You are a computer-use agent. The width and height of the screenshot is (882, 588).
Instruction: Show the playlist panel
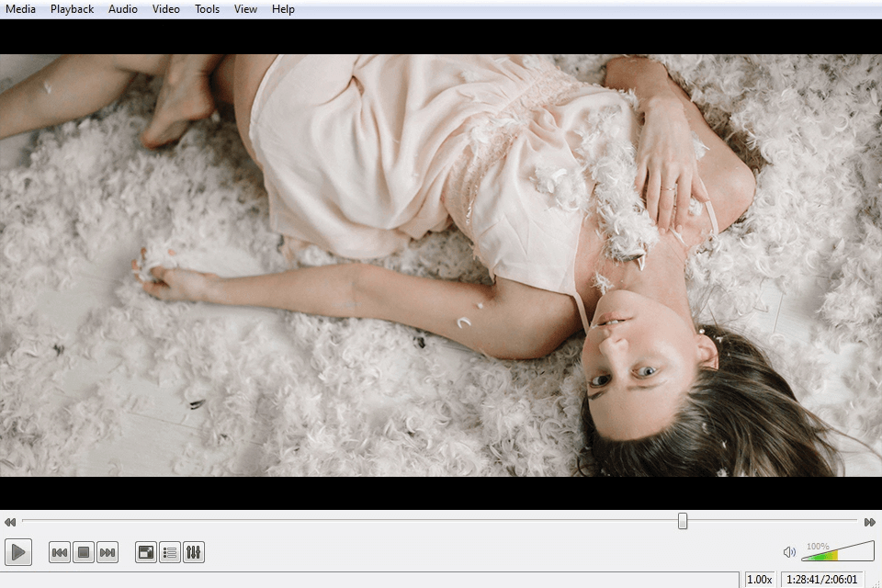(170, 552)
